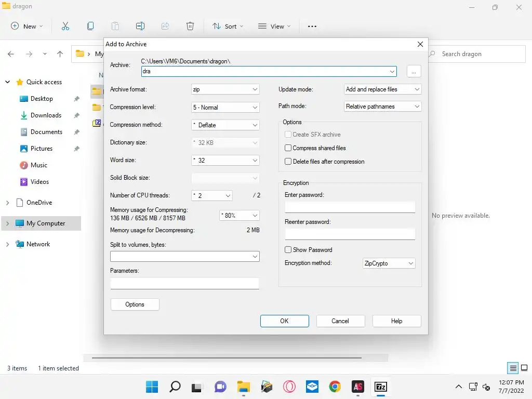Screen dimensions: 532x399
Task: Enable Delete files after compression
Action: click(288, 162)
